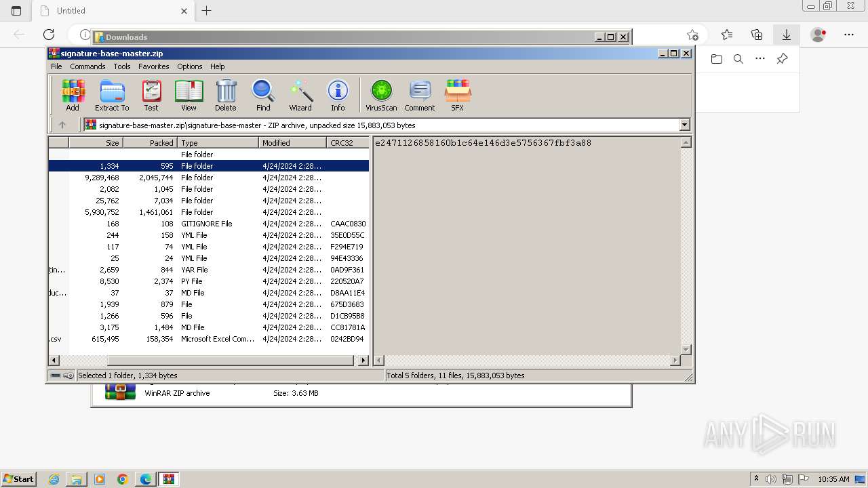Image resolution: width=868 pixels, height=488 pixels.
Task: Run the Test archive tool
Action: [x=151, y=95]
